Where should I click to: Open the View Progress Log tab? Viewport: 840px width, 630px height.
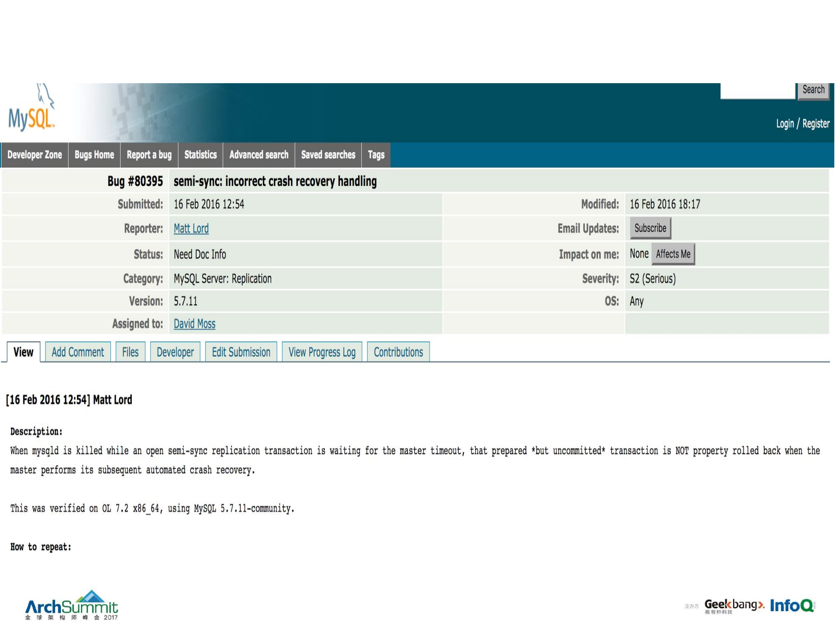[x=322, y=352]
